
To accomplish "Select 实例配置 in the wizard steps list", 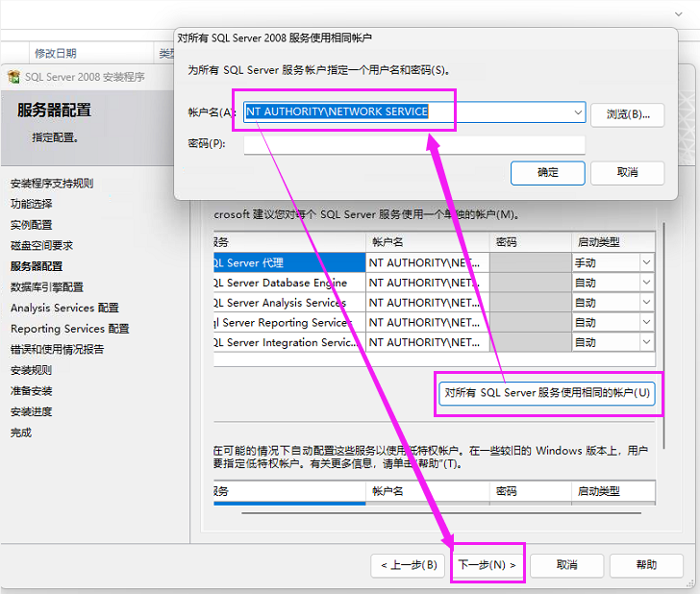I will pos(31,225).
